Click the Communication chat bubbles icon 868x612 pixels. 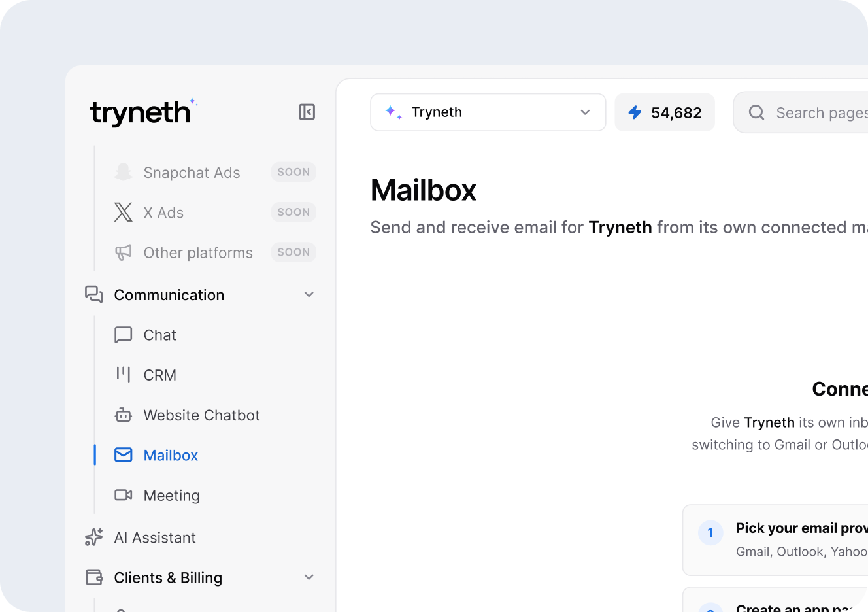tap(93, 294)
